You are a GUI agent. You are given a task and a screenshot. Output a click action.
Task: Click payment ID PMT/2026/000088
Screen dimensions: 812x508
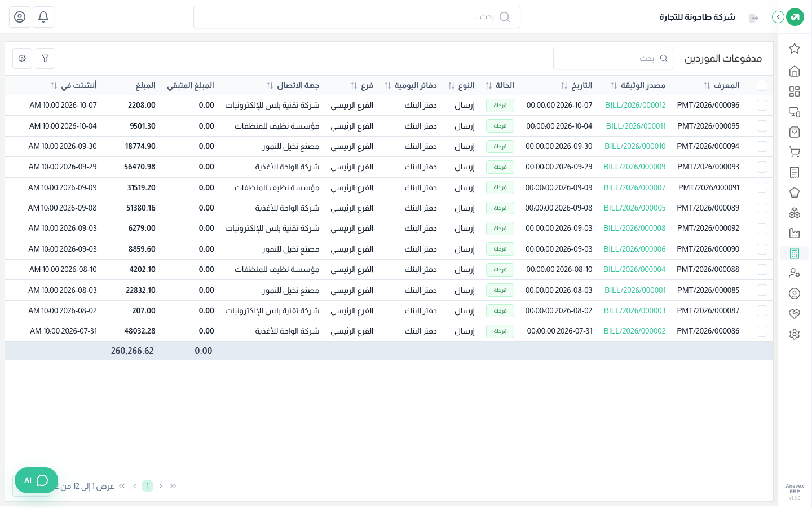[x=708, y=270]
